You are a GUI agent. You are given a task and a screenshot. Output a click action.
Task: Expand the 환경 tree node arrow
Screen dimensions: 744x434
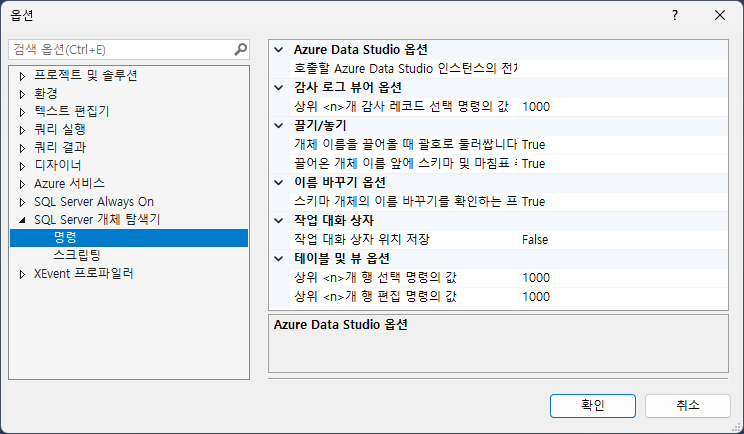click(x=22, y=94)
